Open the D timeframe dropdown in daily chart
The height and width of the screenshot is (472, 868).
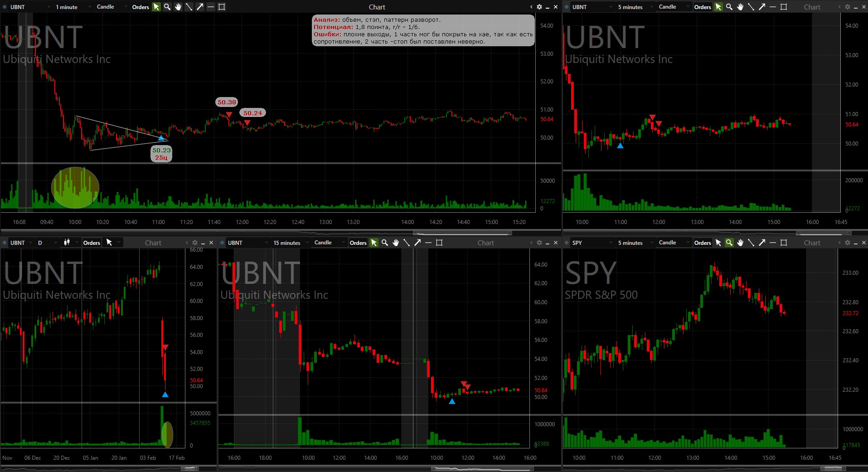coord(47,243)
